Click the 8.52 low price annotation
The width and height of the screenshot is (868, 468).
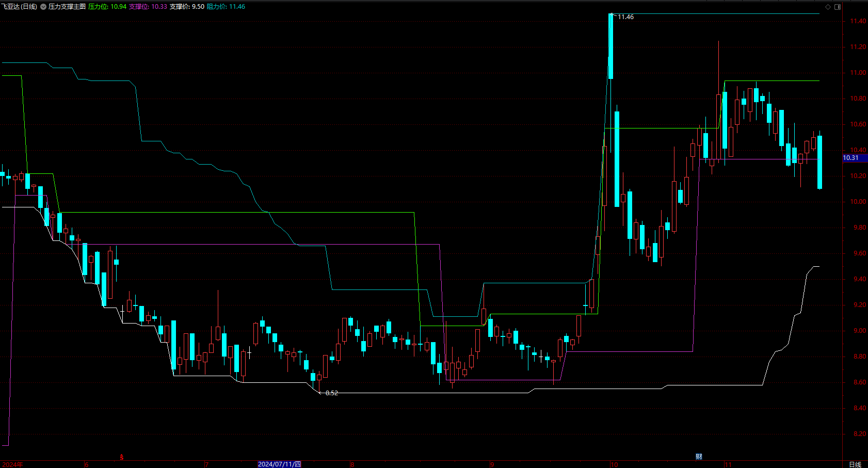[332, 393]
